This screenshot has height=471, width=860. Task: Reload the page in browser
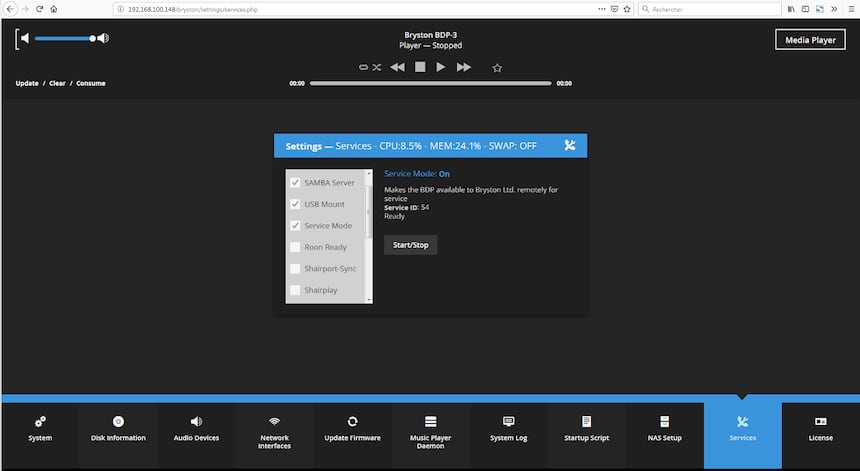pyautogui.click(x=39, y=9)
